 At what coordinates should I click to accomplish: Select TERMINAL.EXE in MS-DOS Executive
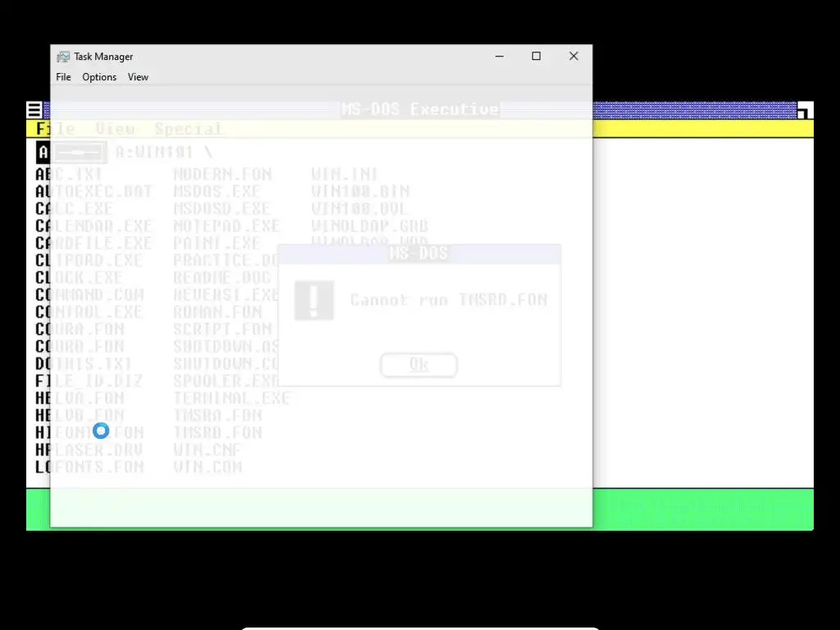pos(231,398)
